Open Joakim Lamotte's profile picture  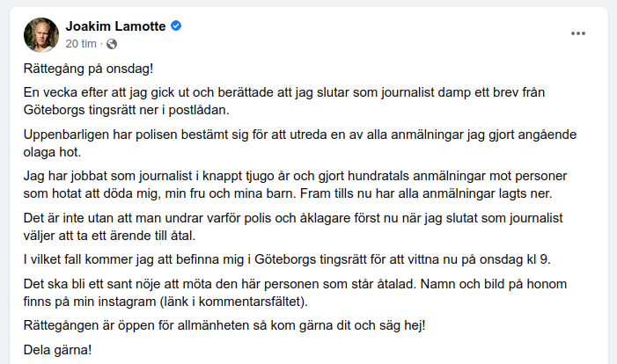point(41,34)
